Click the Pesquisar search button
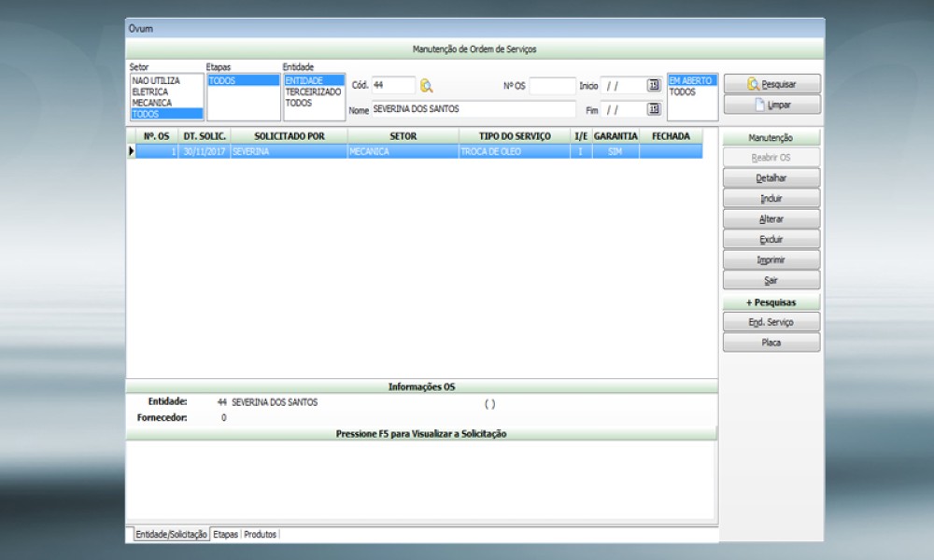934x560 pixels. tap(771, 84)
